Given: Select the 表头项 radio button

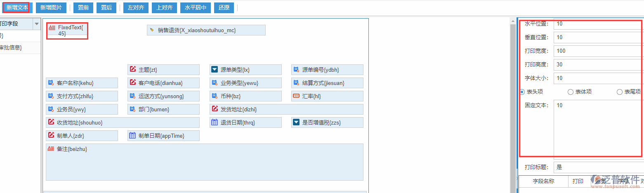Looking at the screenshot, I should tap(522, 92).
